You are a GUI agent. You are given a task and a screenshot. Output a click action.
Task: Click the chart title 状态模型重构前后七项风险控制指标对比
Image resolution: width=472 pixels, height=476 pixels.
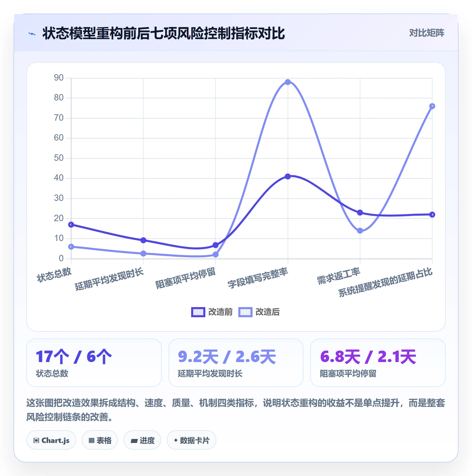tap(164, 33)
